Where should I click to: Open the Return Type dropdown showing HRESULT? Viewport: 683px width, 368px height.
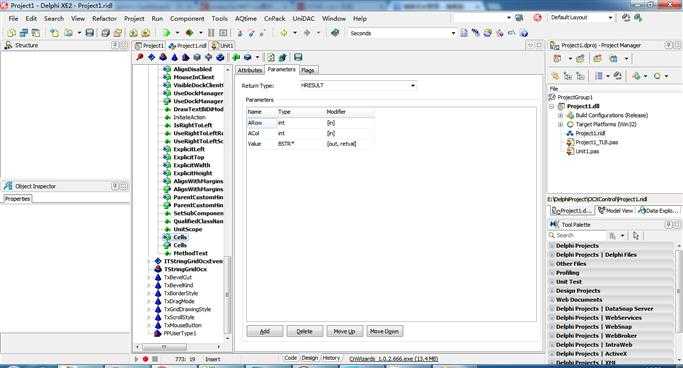coord(413,85)
